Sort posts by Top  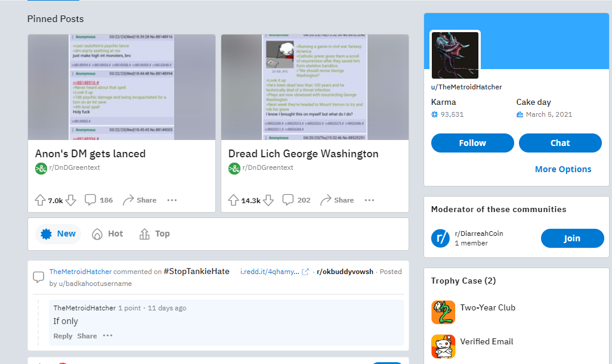point(154,234)
